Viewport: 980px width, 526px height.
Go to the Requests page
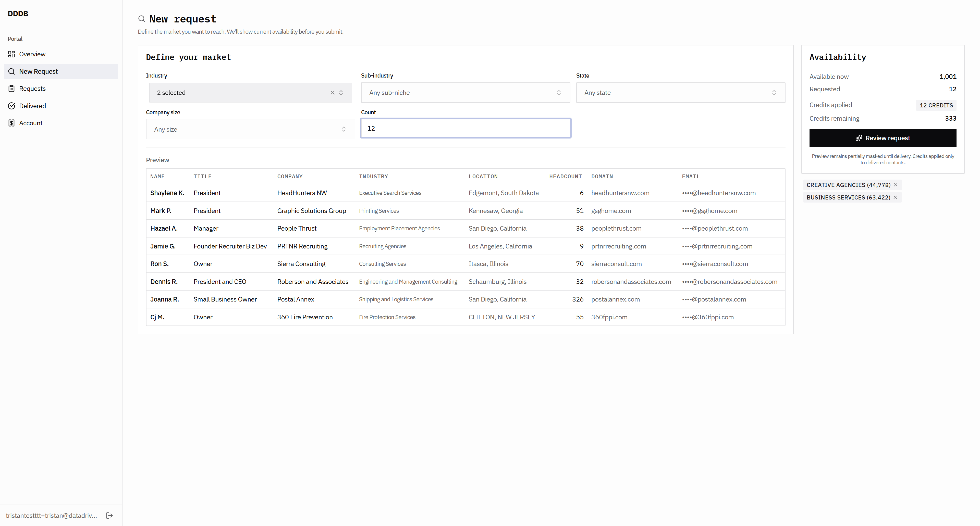pos(32,89)
